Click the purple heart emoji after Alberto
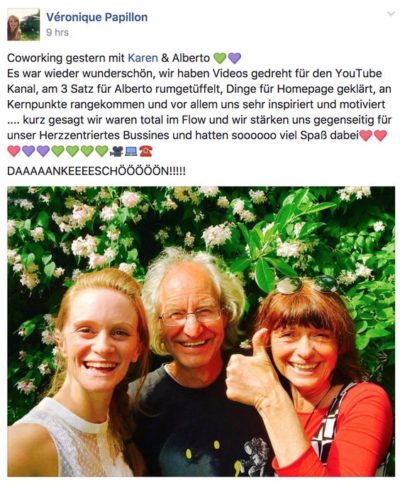Viewport: 400px width, 485px height. pyautogui.click(x=234, y=58)
